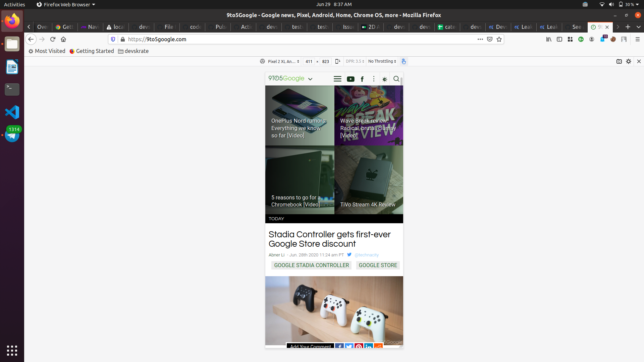644x362 pixels.
Task: Save page to Pocket
Action: tap(490, 39)
